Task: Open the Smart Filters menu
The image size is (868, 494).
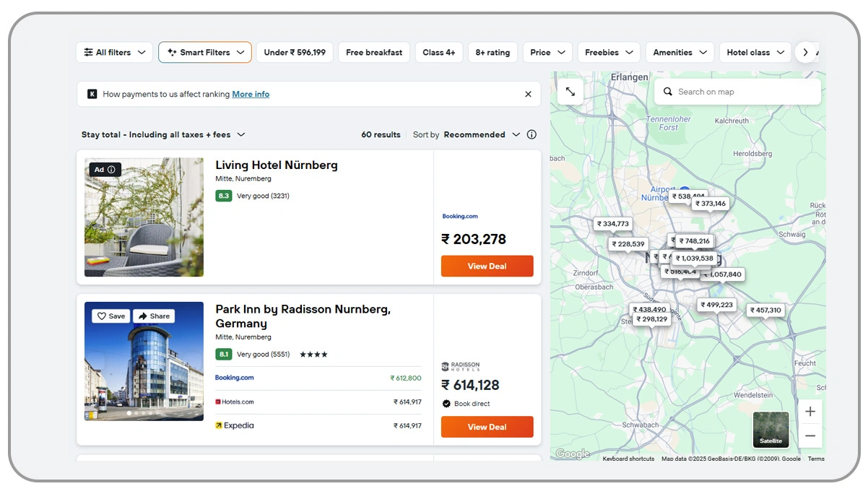Action: click(x=204, y=52)
